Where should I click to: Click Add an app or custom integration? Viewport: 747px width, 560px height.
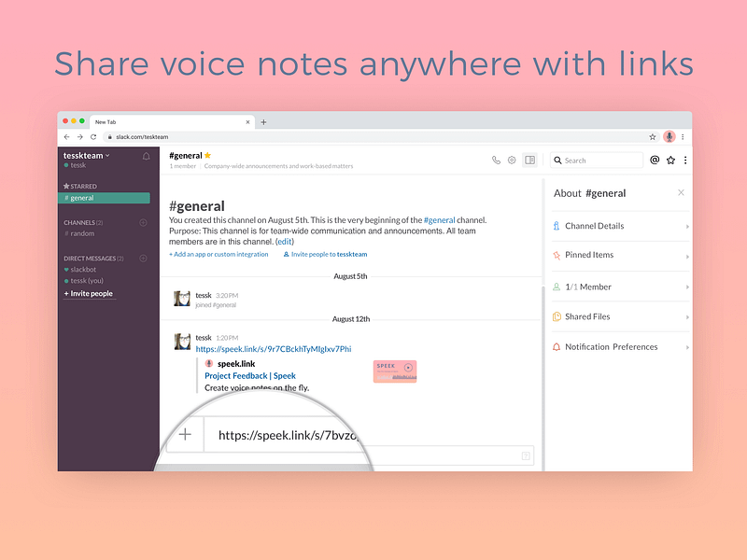click(x=218, y=255)
